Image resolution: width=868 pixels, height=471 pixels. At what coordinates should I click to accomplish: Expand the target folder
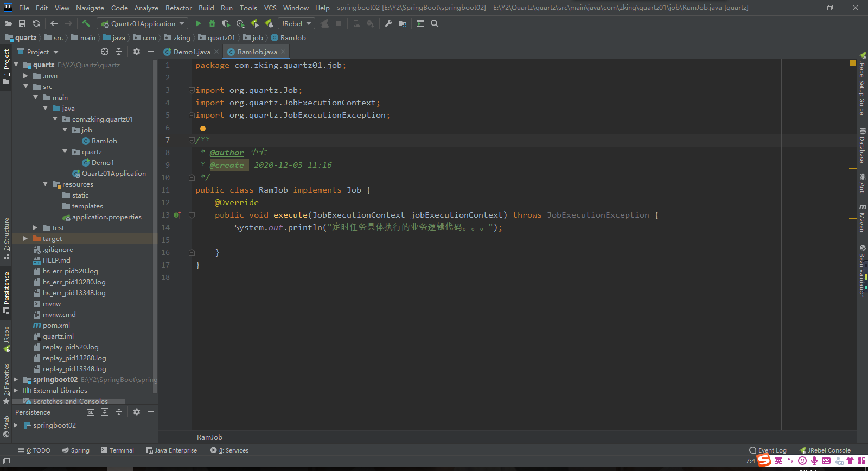25,239
